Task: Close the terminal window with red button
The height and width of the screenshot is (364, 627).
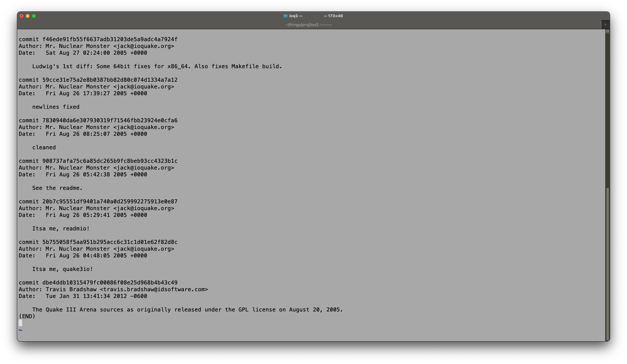Action: pos(22,16)
